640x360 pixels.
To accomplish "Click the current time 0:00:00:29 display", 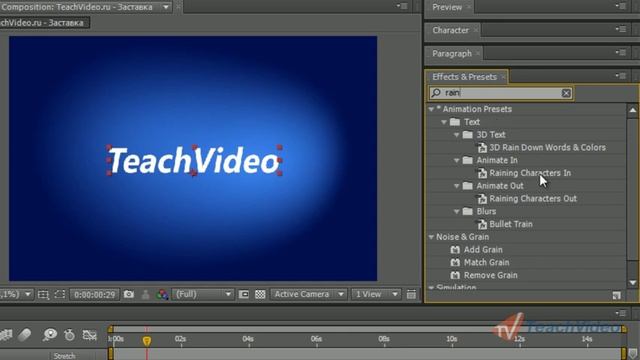I will pos(94,295).
